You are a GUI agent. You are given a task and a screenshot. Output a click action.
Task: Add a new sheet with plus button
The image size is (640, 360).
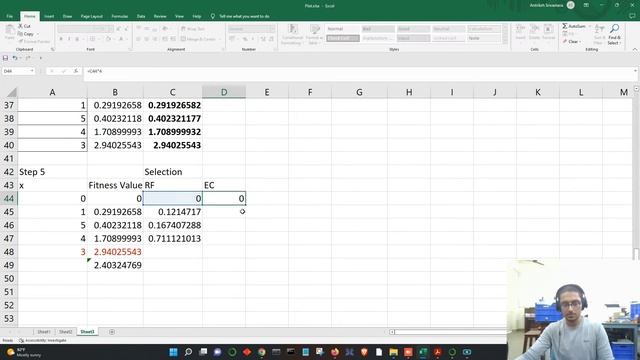tap(112, 332)
